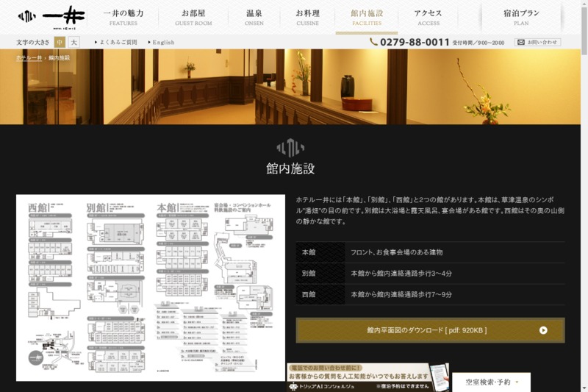The image size is (588, 392).
Task: Select the 館内施設 FACILITIES tab
Action: coord(366,18)
